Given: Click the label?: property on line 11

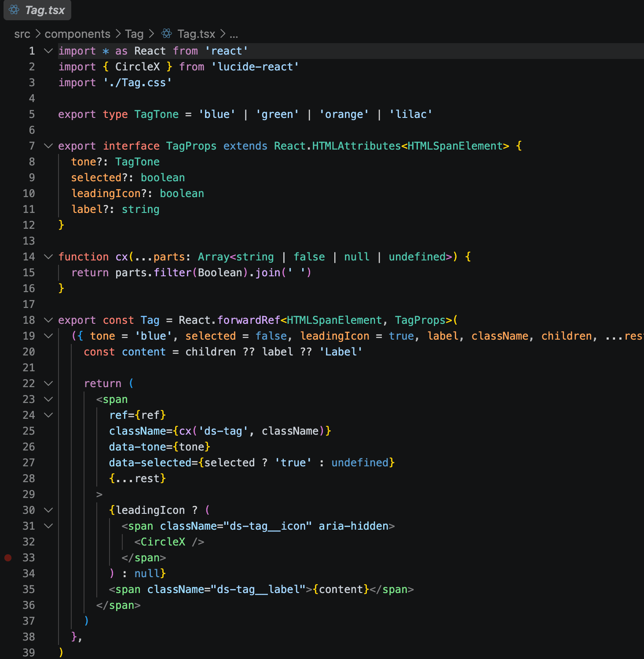Looking at the screenshot, I should point(93,209).
